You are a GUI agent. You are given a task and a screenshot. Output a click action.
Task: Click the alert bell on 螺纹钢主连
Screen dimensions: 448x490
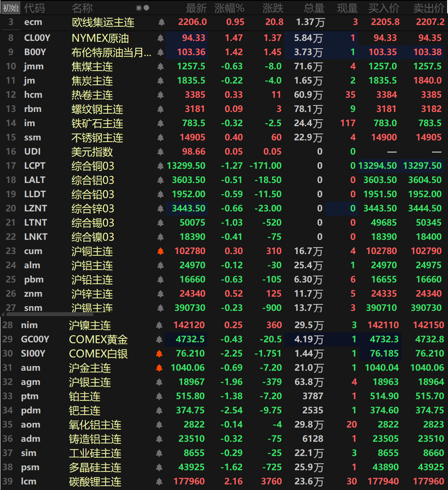click(x=161, y=109)
